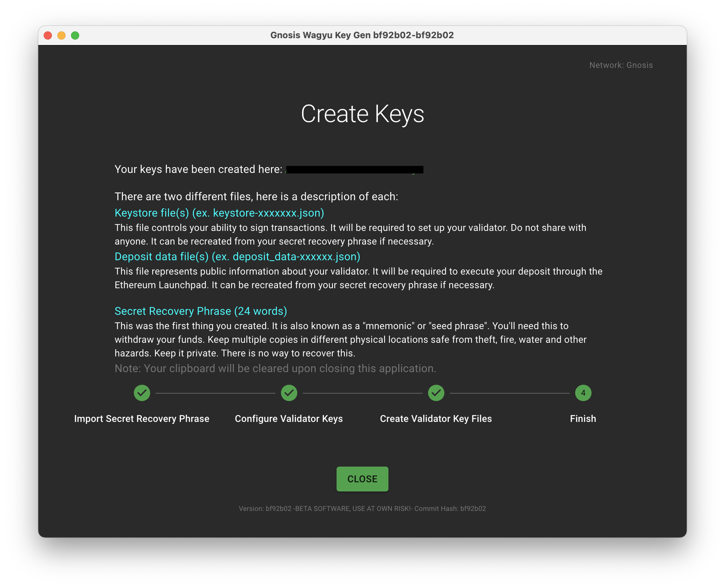Click the green maximize window button

[75, 35]
